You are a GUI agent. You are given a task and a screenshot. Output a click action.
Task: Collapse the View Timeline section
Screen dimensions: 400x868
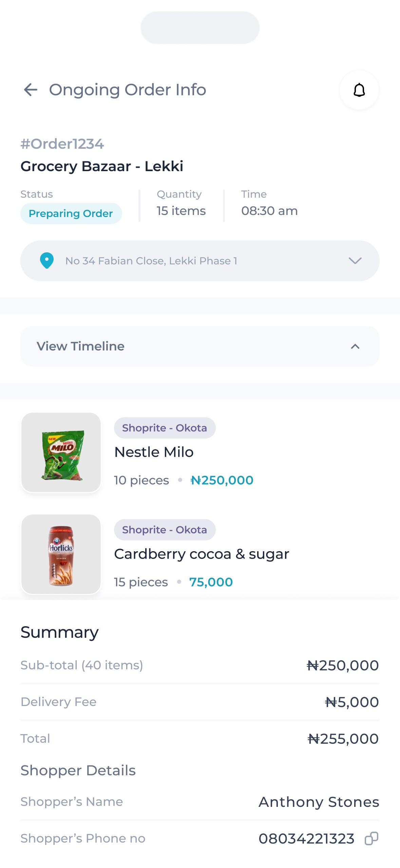(355, 346)
